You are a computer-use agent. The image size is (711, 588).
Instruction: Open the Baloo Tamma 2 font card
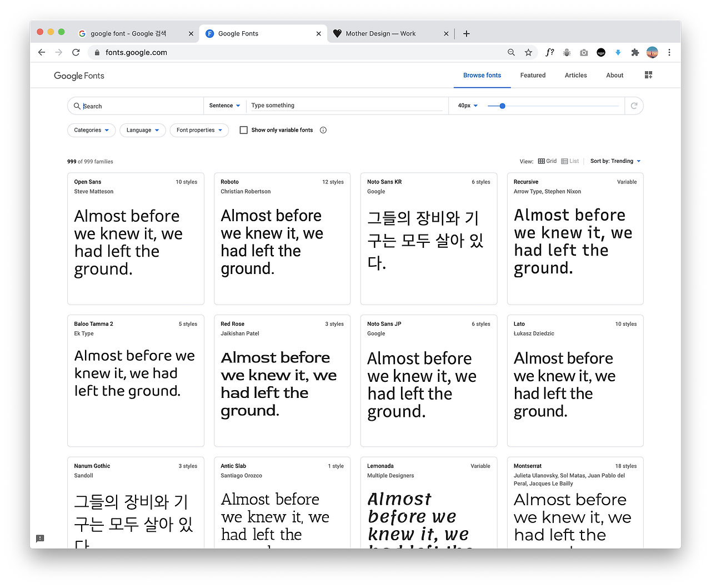[x=136, y=381]
